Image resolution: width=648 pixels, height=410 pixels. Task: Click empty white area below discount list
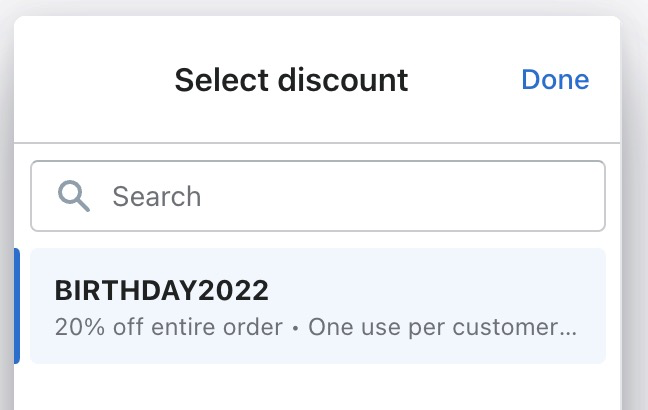(318, 388)
